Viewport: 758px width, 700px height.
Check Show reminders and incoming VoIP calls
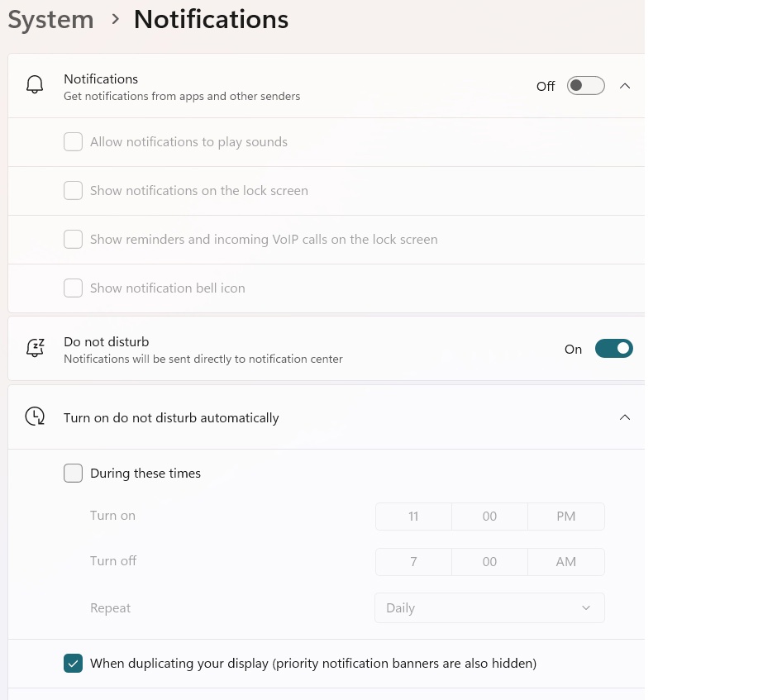(x=73, y=239)
